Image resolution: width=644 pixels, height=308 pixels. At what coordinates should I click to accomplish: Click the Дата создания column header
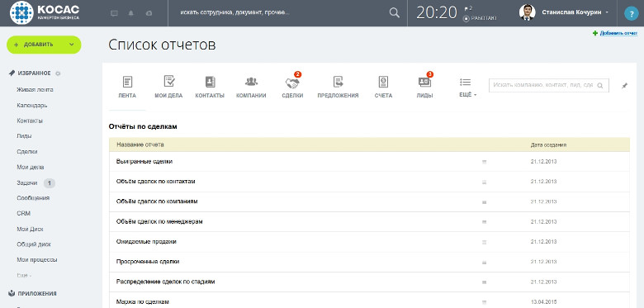pos(549,145)
